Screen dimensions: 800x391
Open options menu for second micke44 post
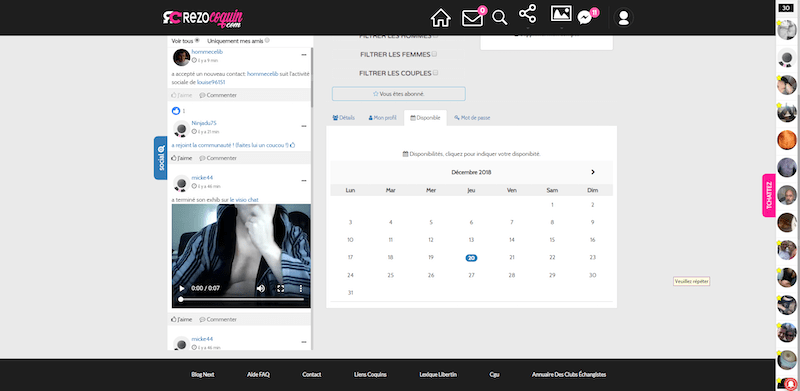(x=304, y=341)
